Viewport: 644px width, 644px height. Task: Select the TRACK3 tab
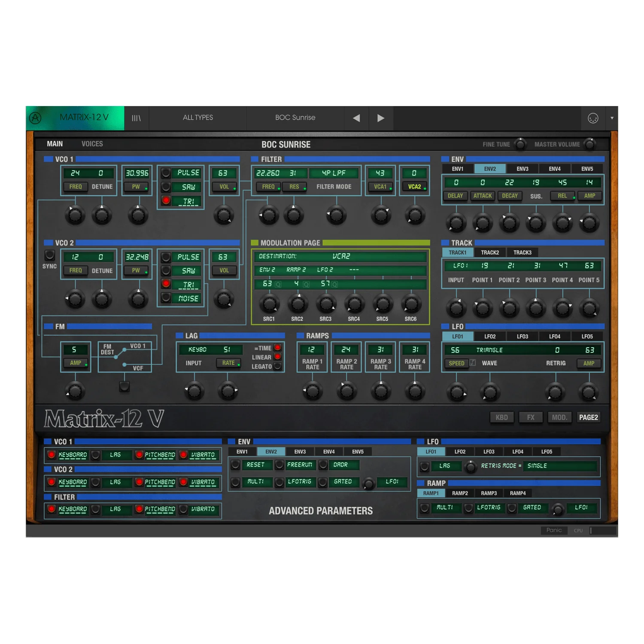[522, 252]
